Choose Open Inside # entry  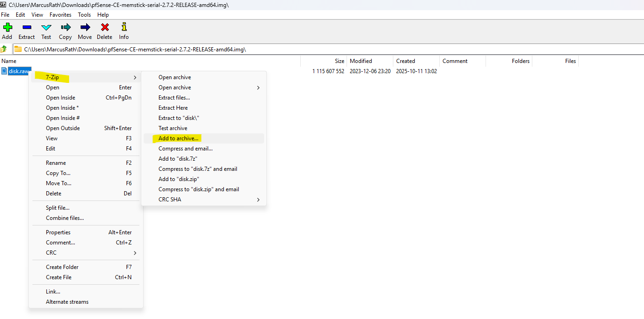pos(86,118)
